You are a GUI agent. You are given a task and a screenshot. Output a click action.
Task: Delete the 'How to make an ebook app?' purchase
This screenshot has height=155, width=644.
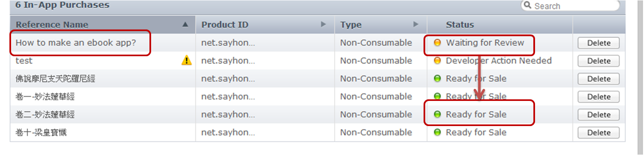[598, 43]
